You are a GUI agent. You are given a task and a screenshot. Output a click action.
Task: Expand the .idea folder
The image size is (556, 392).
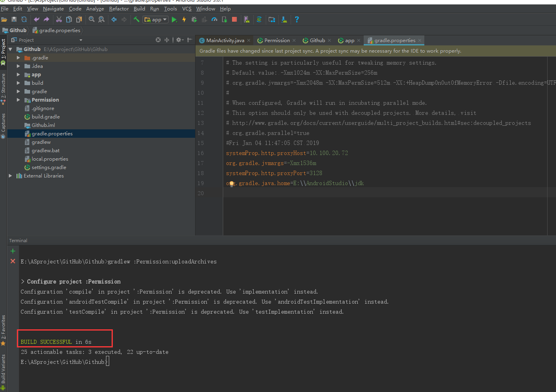click(x=18, y=66)
